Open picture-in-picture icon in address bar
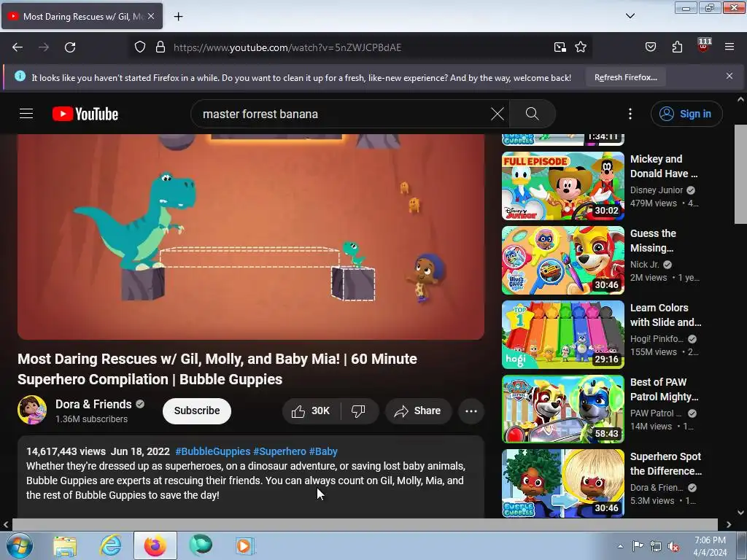The image size is (747, 560). point(560,47)
